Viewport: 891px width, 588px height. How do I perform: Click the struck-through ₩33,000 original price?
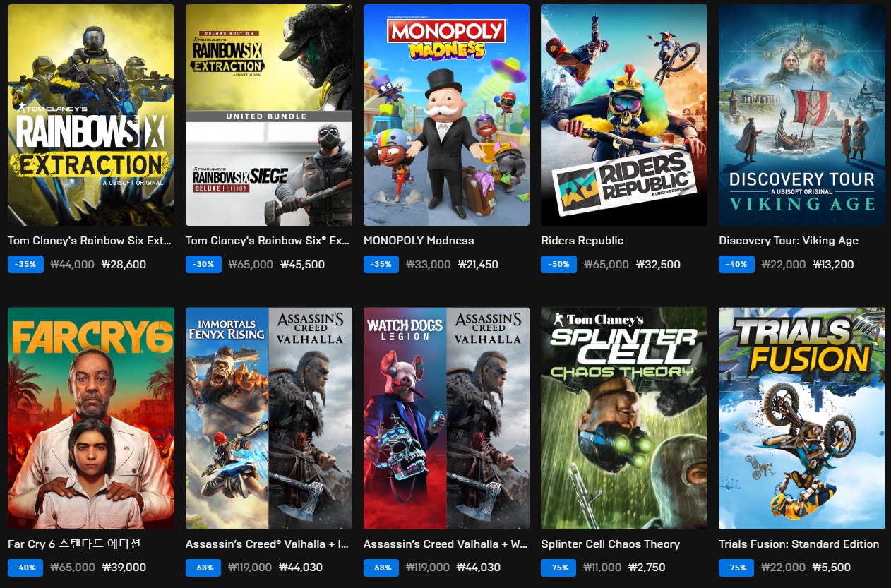tap(428, 265)
